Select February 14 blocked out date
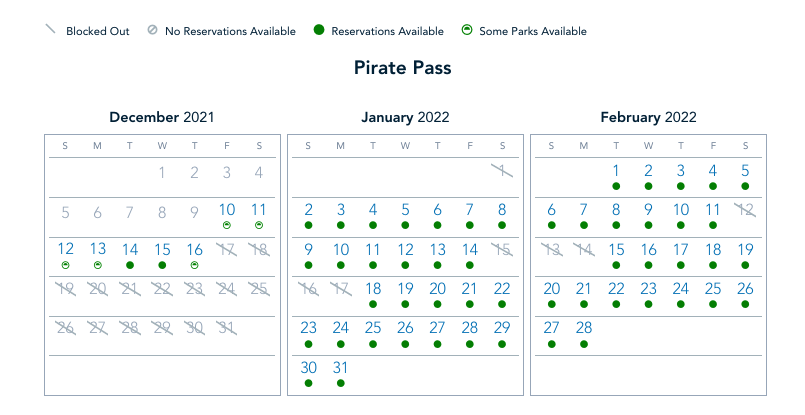This screenshot has width=805, height=415. pyautogui.click(x=584, y=249)
